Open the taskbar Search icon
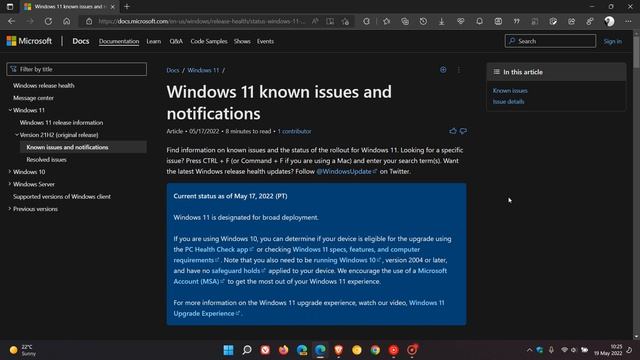Viewport: 640px width, 360px height. click(247, 350)
